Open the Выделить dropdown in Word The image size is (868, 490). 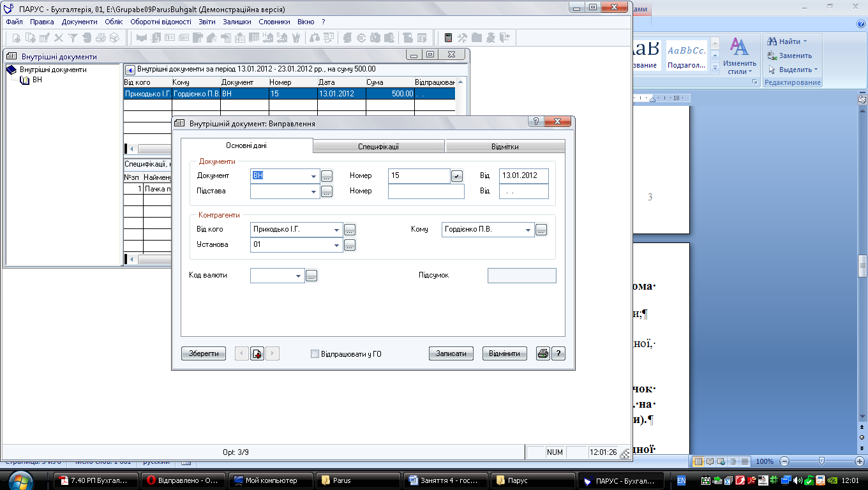click(x=817, y=70)
